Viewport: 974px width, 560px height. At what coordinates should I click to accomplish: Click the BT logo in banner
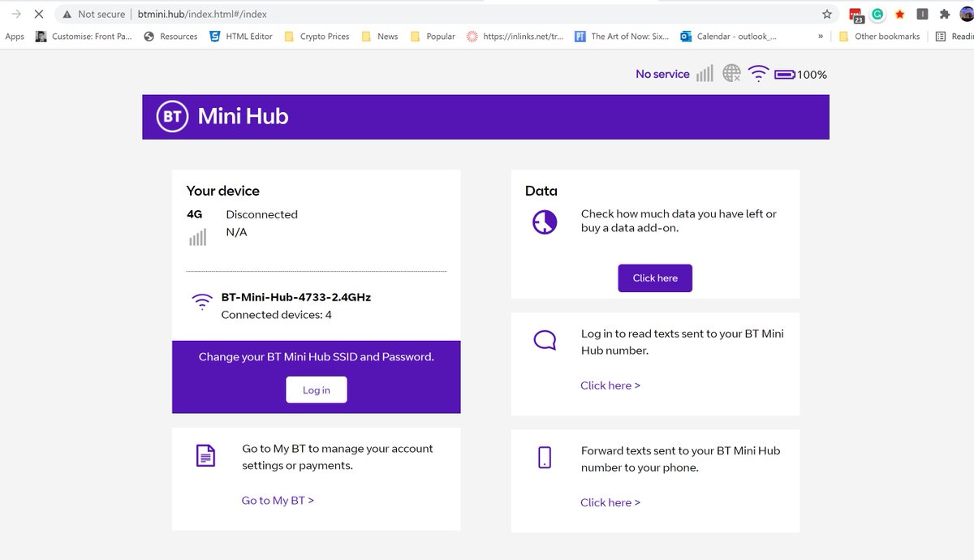click(173, 117)
